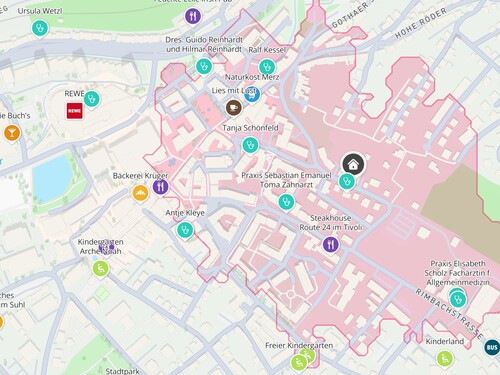Image resolution: width=500 pixels, height=375 pixels.
Task: Select the orange Bäckerei Krüger bakery marker
Action: click(x=140, y=193)
